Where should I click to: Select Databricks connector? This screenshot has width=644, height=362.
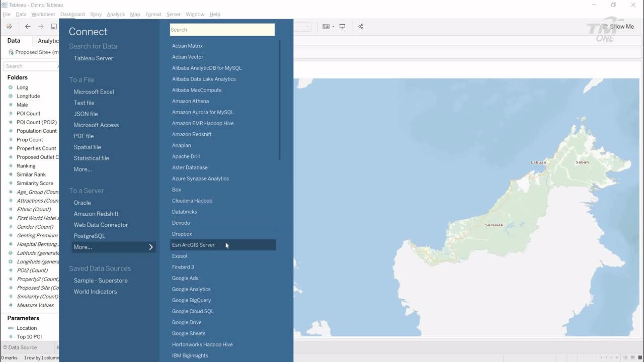click(185, 212)
